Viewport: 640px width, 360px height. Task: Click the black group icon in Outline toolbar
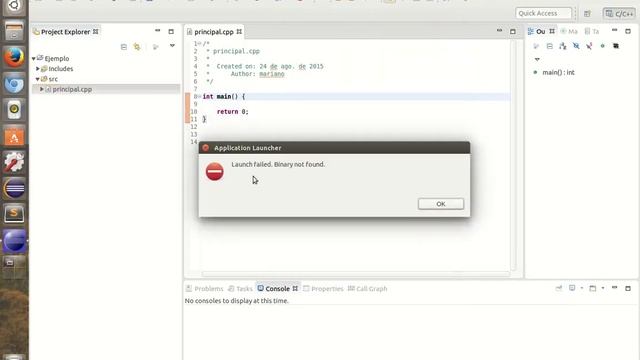pos(616,46)
